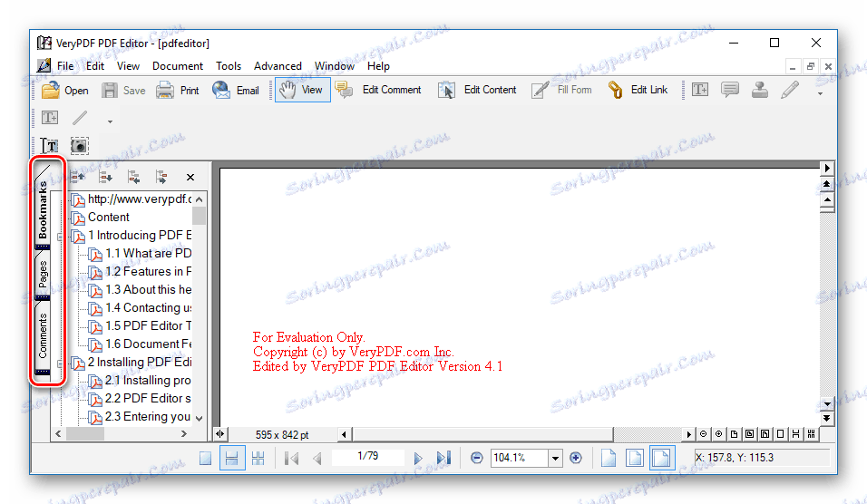Pick the snapshot camera tool
867x504 pixels.
tap(80, 146)
